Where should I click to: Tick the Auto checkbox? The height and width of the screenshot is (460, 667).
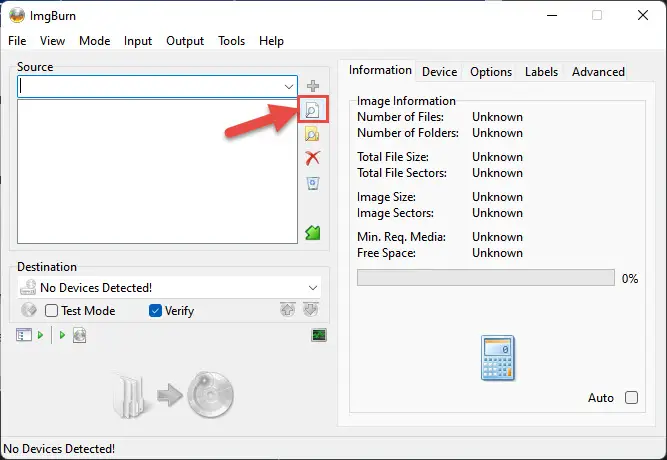pos(632,397)
